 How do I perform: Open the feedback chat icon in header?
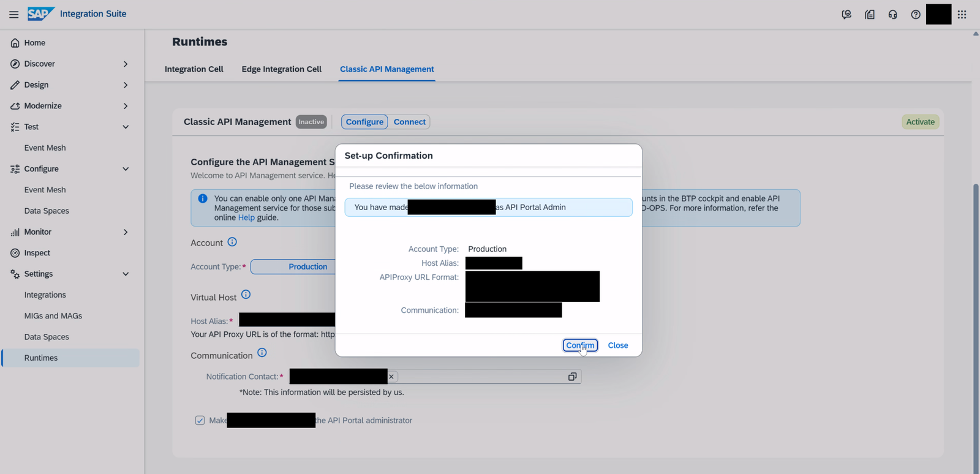pos(846,14)
